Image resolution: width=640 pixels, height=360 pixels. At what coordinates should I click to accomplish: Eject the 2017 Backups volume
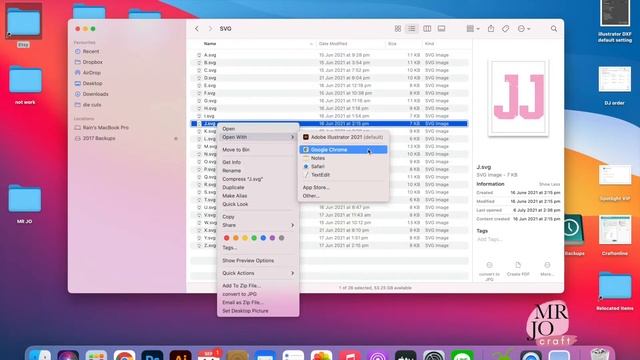tap(176, 138)
